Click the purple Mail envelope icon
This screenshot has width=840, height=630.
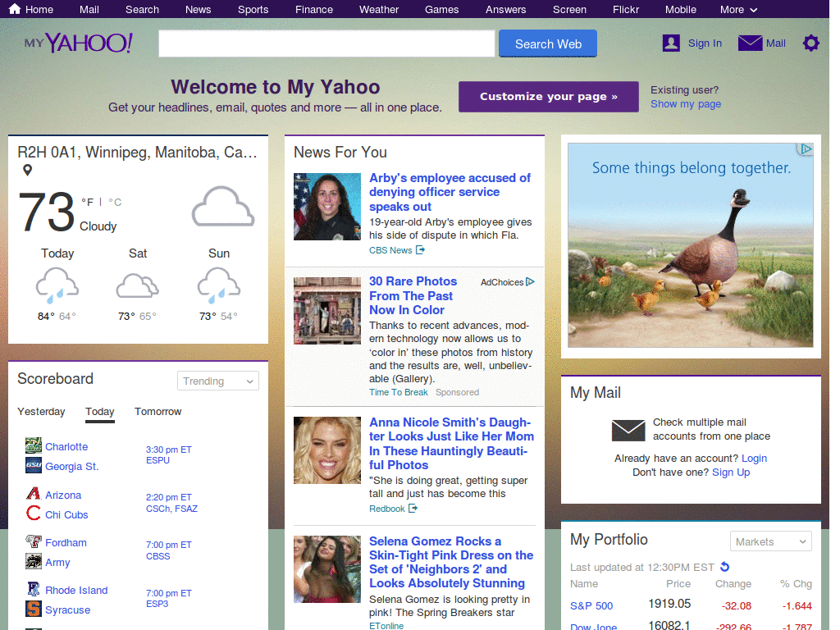[750, 43]
